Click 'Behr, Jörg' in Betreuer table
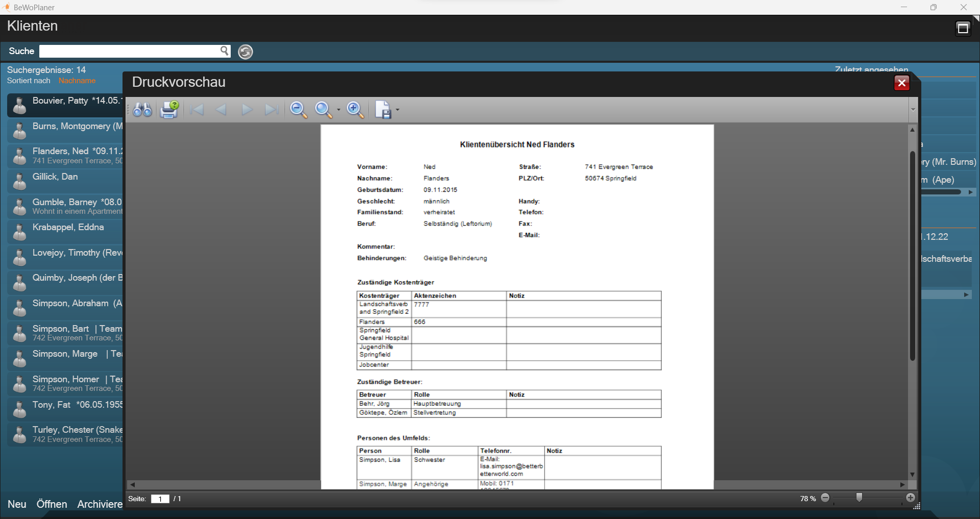The image size is (980, 519). tap(375, 404)
